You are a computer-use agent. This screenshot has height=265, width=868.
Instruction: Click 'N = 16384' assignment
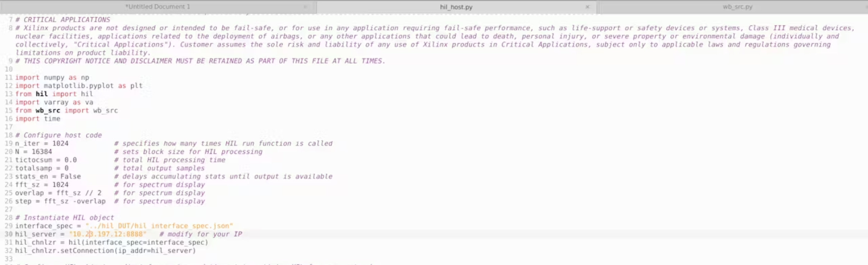(33, 152)
